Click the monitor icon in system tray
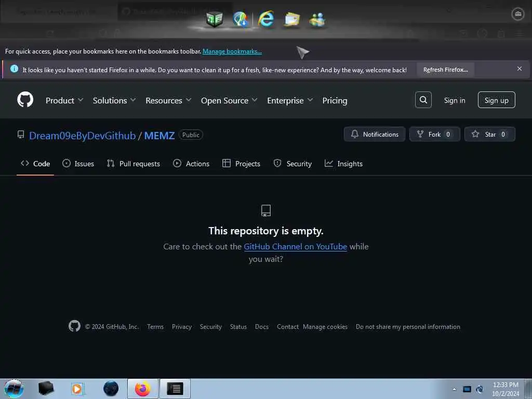 click(x=467, y=389)
